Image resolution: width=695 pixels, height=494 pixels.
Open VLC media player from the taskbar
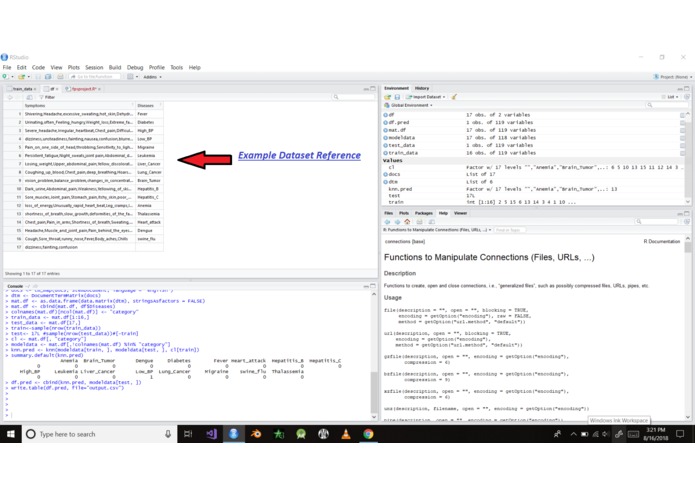[x=346, y=434]
